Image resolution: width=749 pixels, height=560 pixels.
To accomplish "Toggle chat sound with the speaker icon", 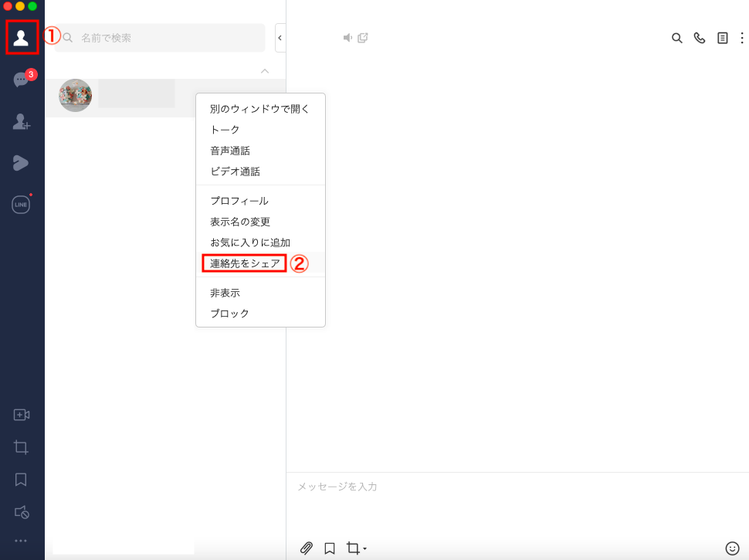I will click(x=347, y=37).
